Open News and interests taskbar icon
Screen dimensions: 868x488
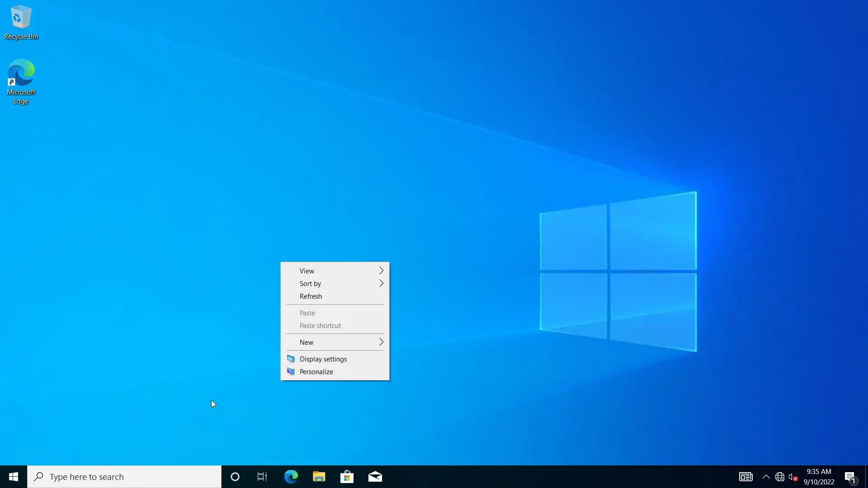[745, 477]
